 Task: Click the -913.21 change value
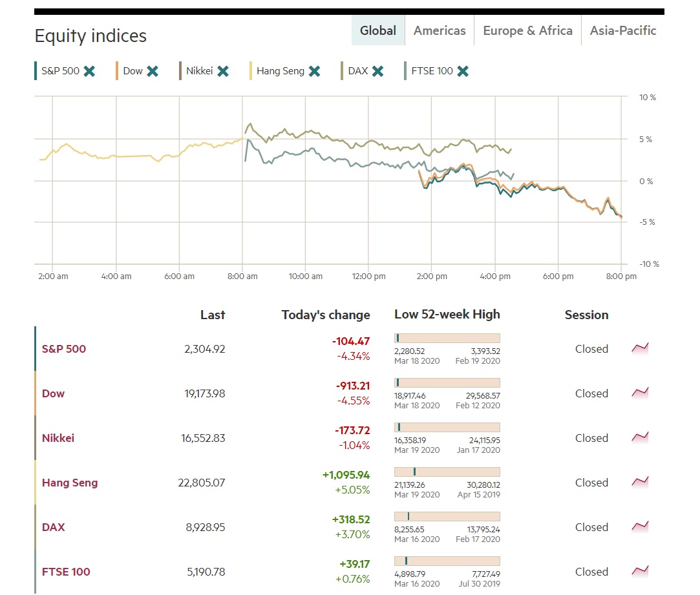point(353,386)
